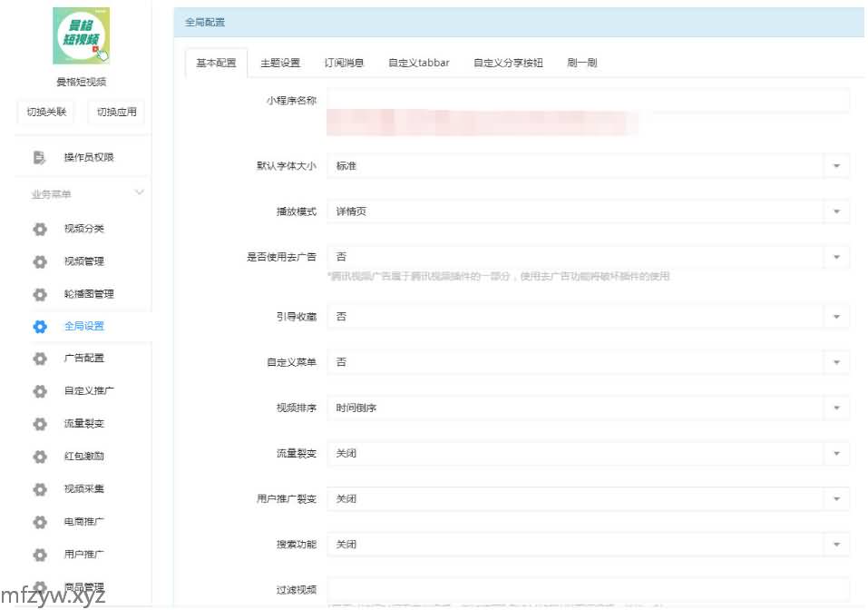Click the 曼格短视频 app logo
This screenshot has width=868, height=610.
pyautogui.click(x=82, y=36)
